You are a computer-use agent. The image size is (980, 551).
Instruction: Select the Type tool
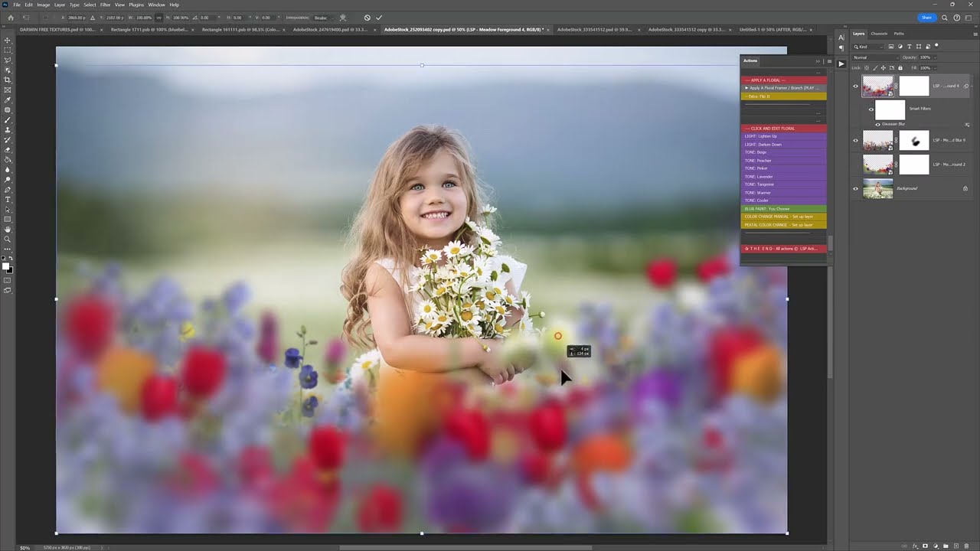[8, 200]
